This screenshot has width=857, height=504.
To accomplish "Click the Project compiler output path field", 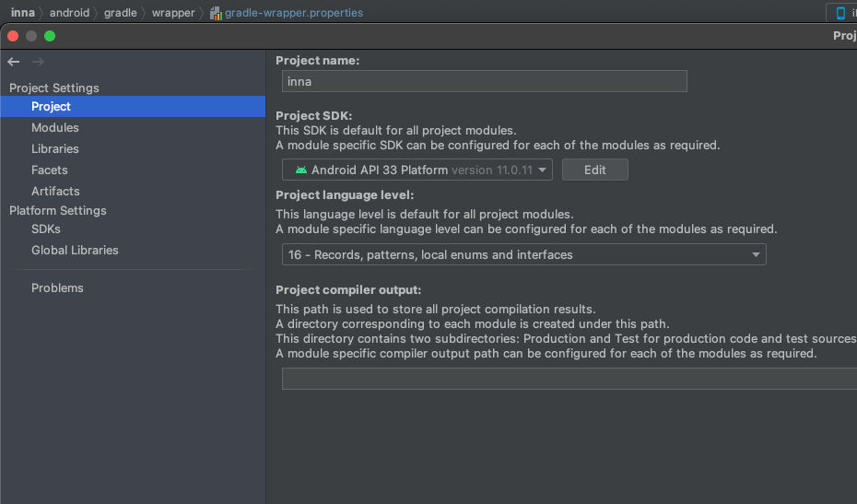I will (x=569, y=379).
